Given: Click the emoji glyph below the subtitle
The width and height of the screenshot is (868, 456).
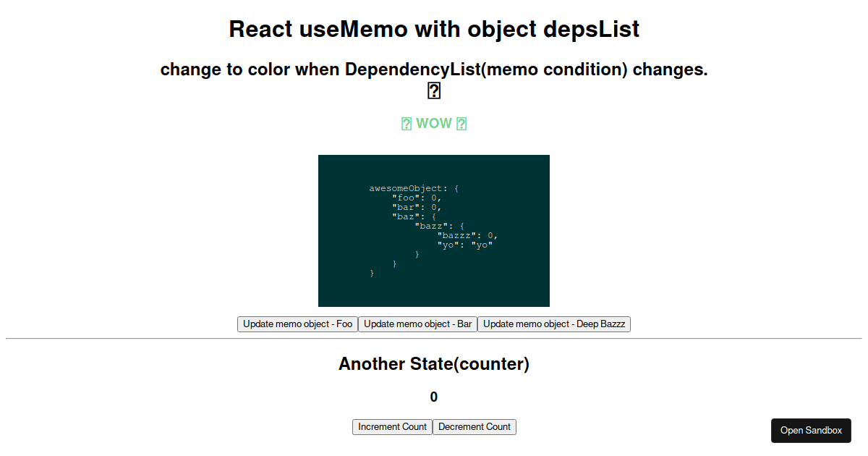Looking at the screenshot, I should 434,90.
